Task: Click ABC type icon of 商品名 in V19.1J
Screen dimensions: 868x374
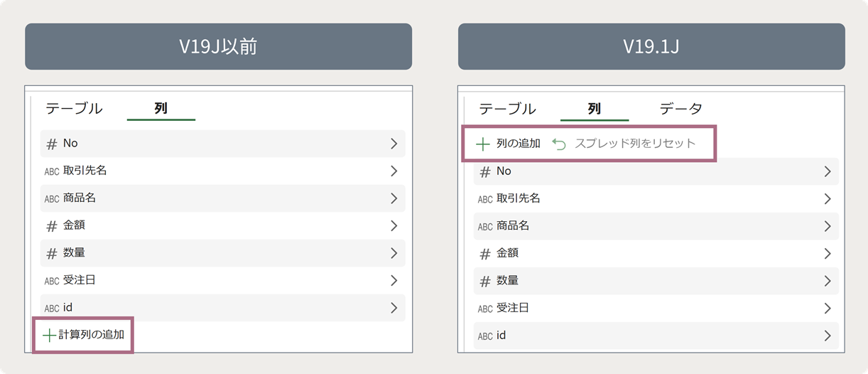Action: coord(485,227)
